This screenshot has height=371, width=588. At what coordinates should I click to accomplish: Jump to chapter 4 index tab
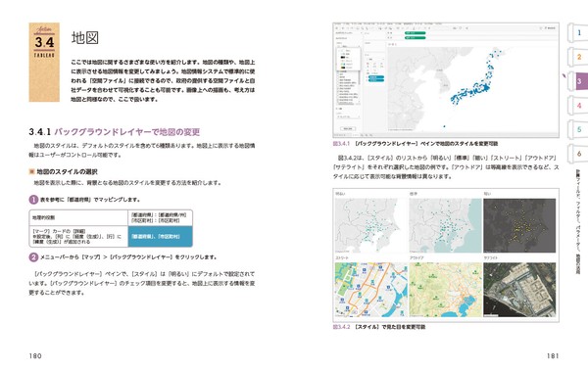coord(578,106)
